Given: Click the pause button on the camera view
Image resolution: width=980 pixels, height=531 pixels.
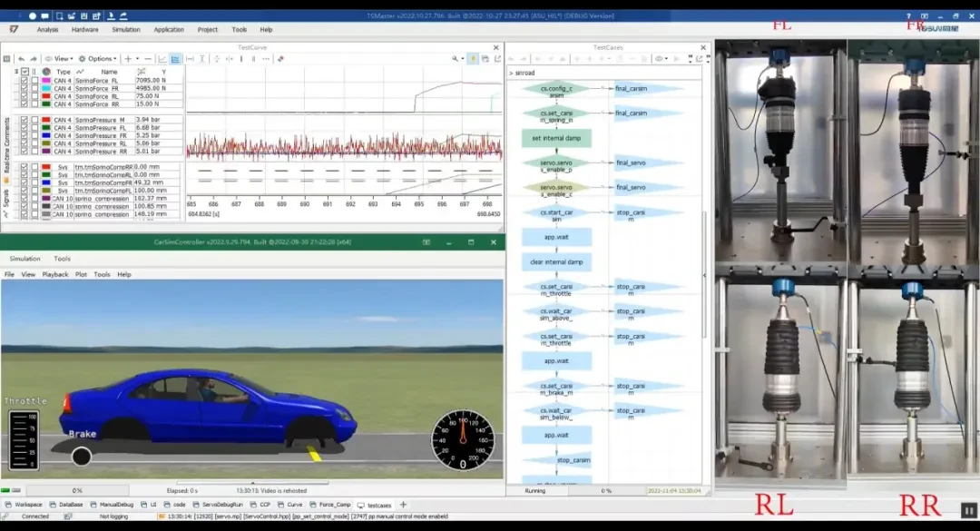Looking at the screenshot, I should coord(969,510).
